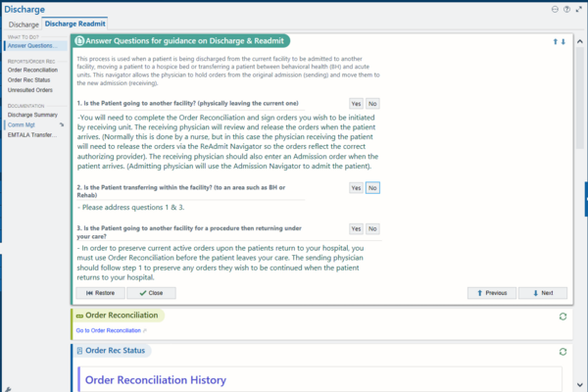Viewport: 588px width, 392px height.
Task: Click the expand to full screen icon
Action: coord(578,9)
